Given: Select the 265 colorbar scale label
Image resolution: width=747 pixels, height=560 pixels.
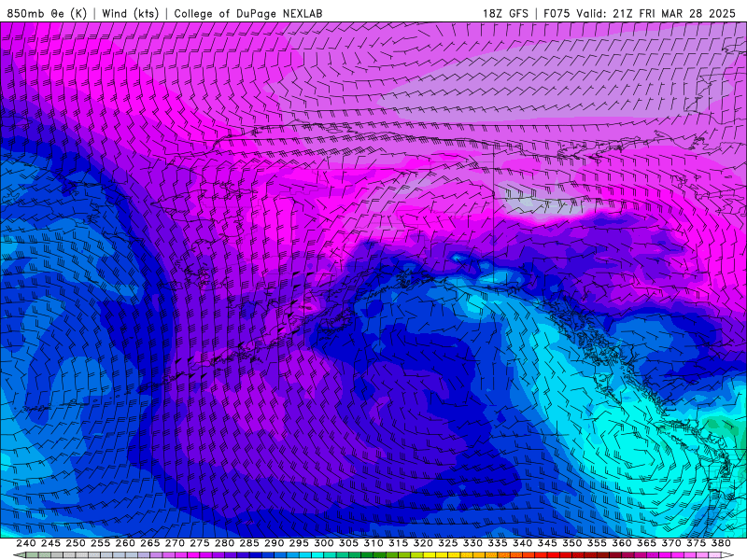Looking at the screenshot, I should tap(149, 543).
